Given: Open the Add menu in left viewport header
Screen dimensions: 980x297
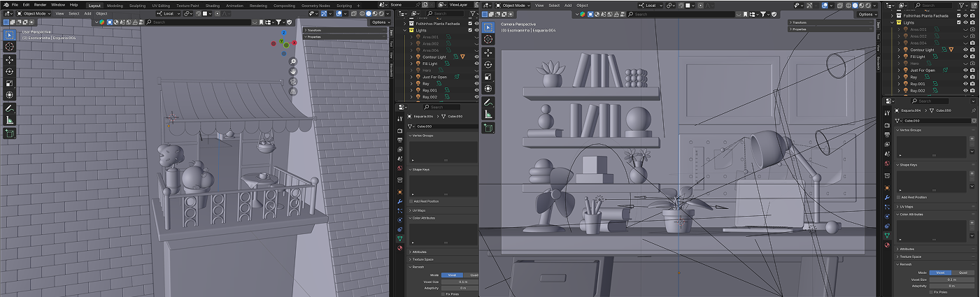Looking at the screenshot, I should (87, 13).
